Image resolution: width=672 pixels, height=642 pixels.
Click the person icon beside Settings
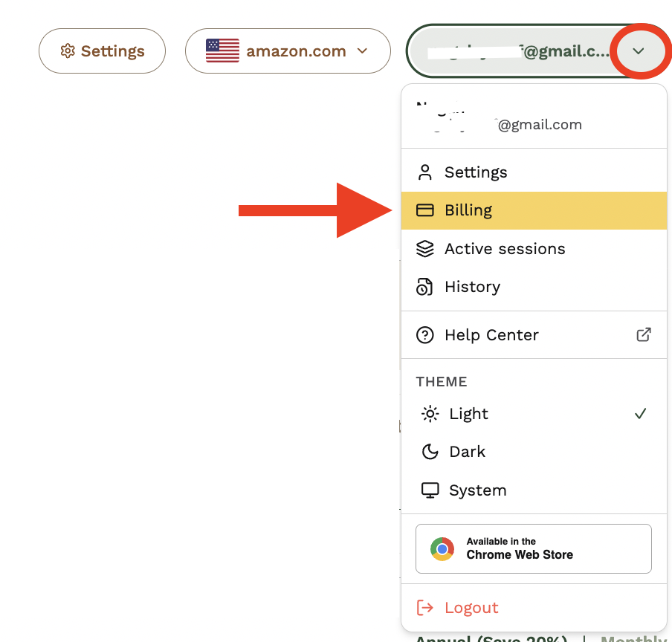(424, 172)
